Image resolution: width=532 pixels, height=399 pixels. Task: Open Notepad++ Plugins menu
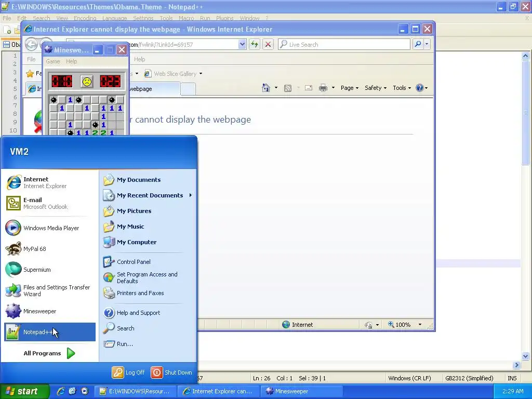pyautogui.click(x=224, y=18)
